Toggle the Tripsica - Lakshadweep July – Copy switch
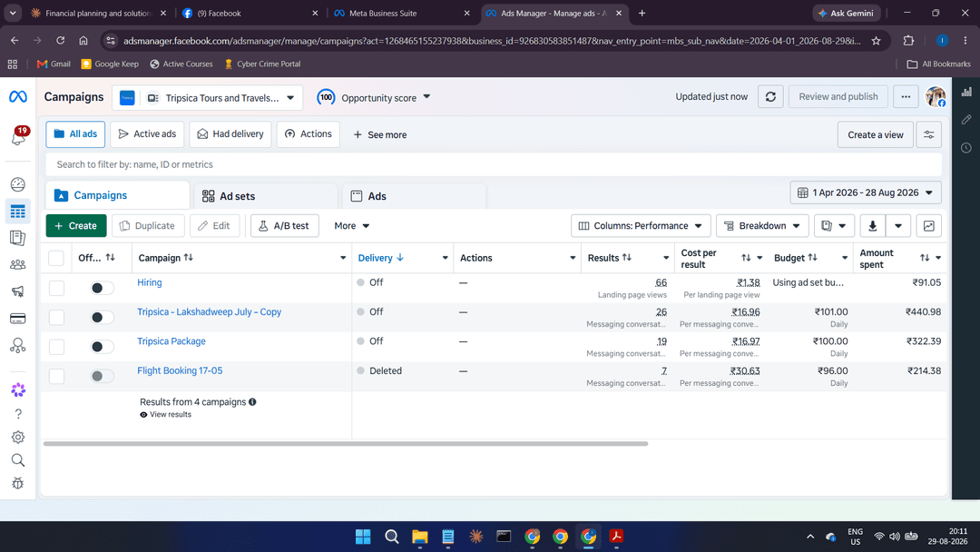 [103, 318]
